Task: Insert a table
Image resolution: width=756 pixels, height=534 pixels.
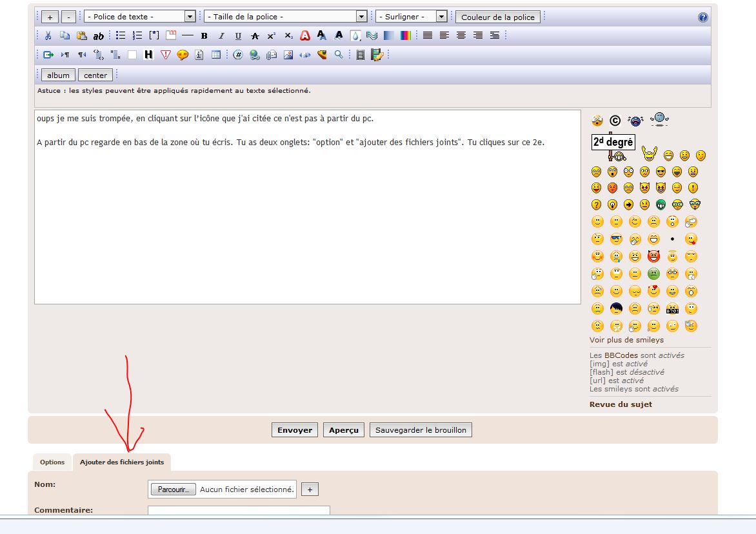Action: coord(216,55)
